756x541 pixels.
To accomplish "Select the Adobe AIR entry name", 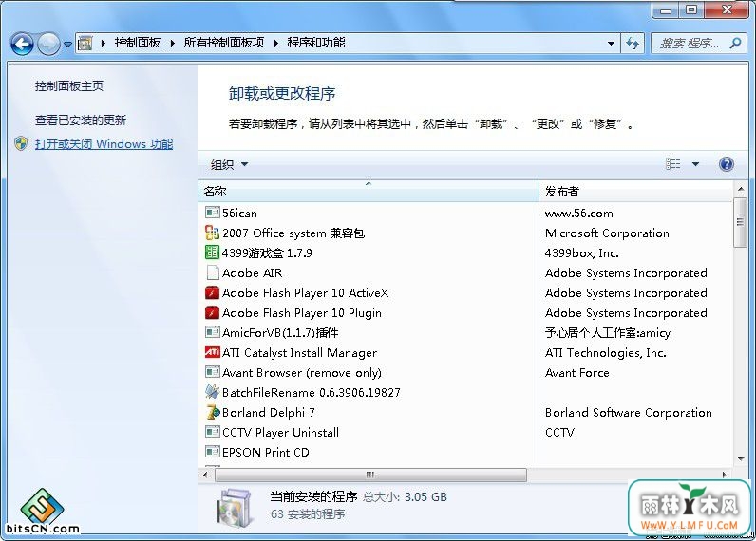I will pos(253,272).
